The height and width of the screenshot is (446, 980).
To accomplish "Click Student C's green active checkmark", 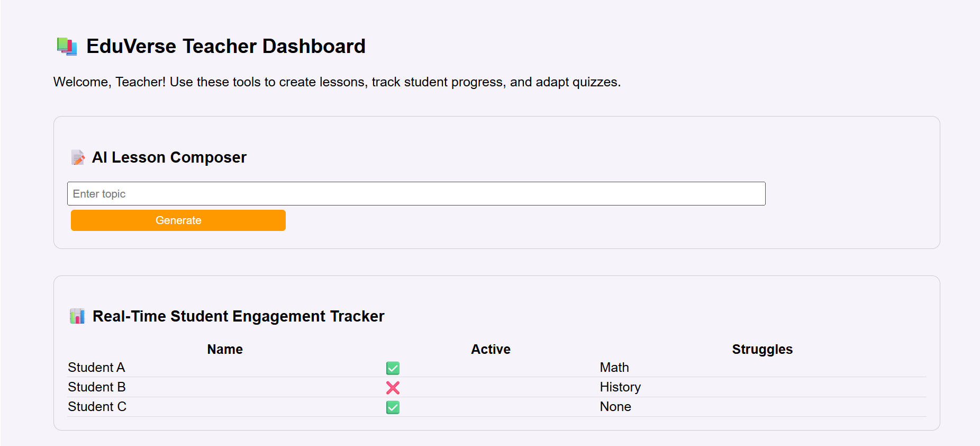I will pyautogui.click(x=393, y=407).
